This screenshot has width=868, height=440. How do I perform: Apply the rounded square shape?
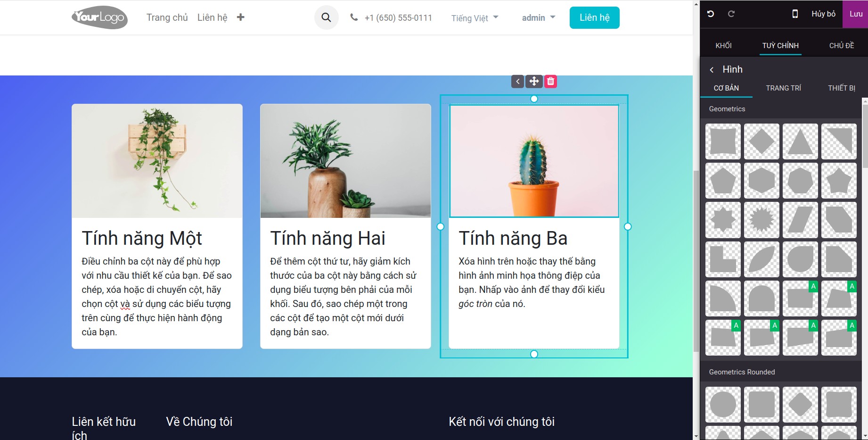point(762,405)
